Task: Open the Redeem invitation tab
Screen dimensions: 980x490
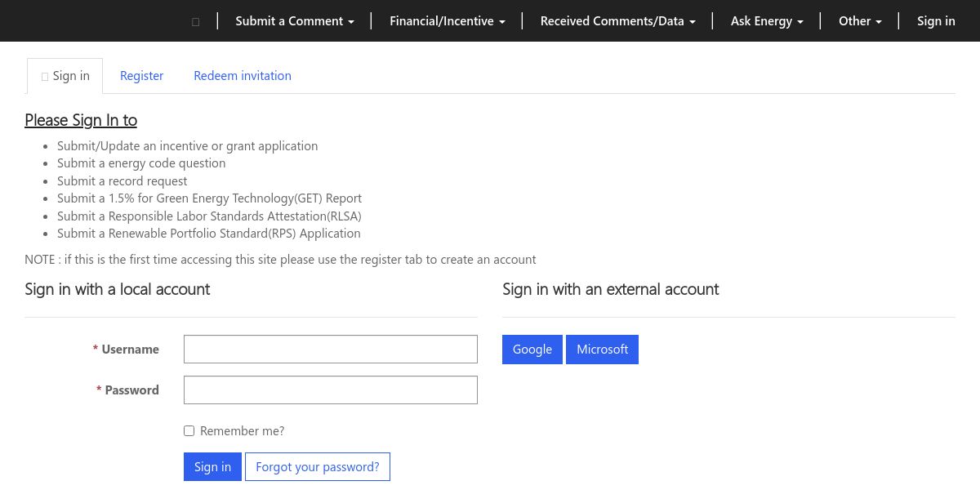Action: [x=243, y=76]
